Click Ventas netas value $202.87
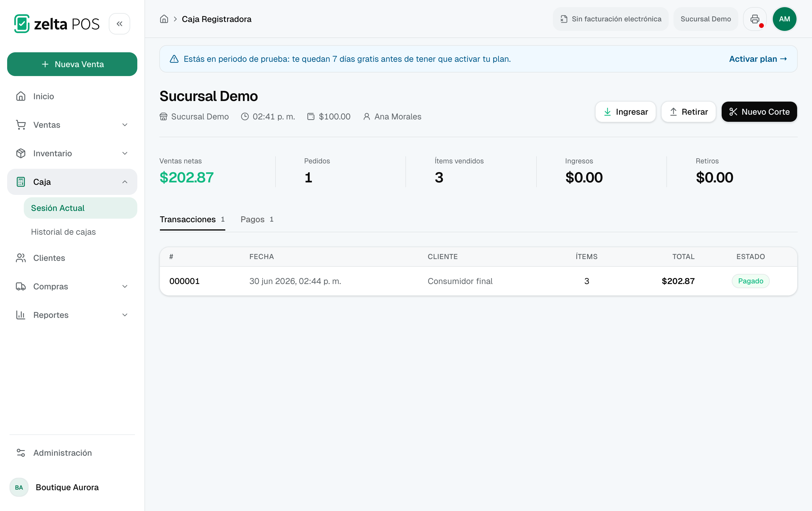The width and height of the screenshot is (812, 511). [186, 177]
